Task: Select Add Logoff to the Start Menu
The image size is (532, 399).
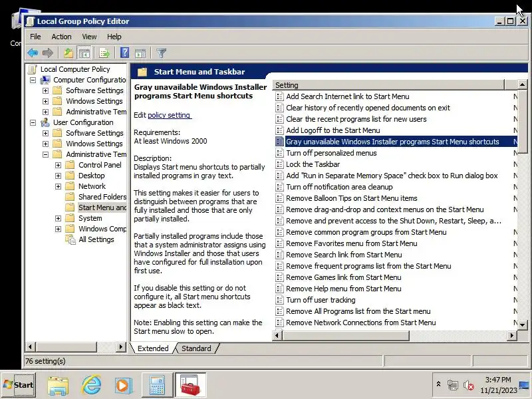Action: [x=333, y=130]
